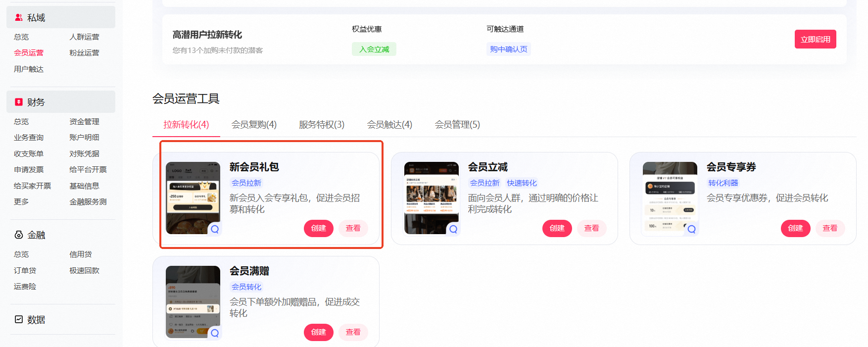This screenshot has width=868, height=347.
Task: Open 基础信息 in sidebar
Action: coord(84,186)
